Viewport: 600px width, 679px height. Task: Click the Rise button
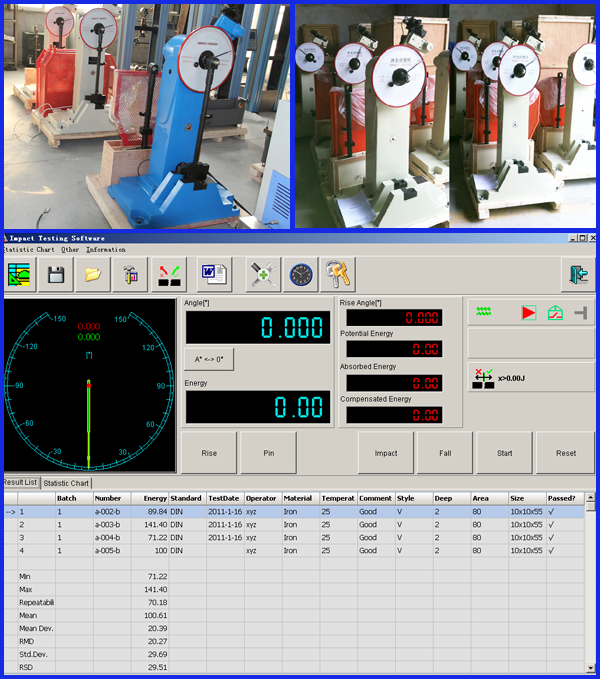pyautogui.click(x=209, y=453)
